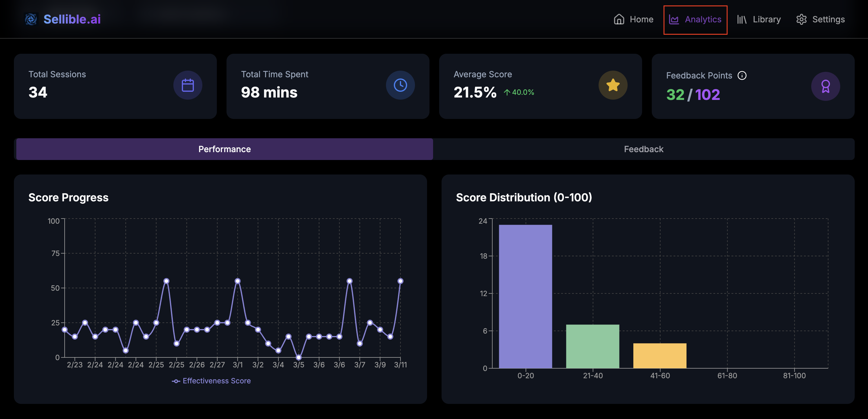868x419 pixels.
Task: Click the award badge icon on Feedback Points card
Action: (x=825, y=86)
